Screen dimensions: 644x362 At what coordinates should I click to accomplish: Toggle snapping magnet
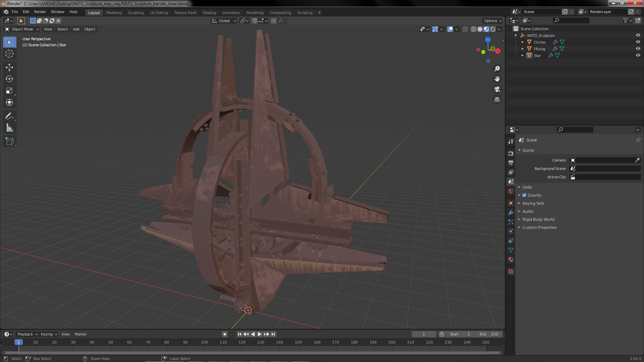click(255, 21)
